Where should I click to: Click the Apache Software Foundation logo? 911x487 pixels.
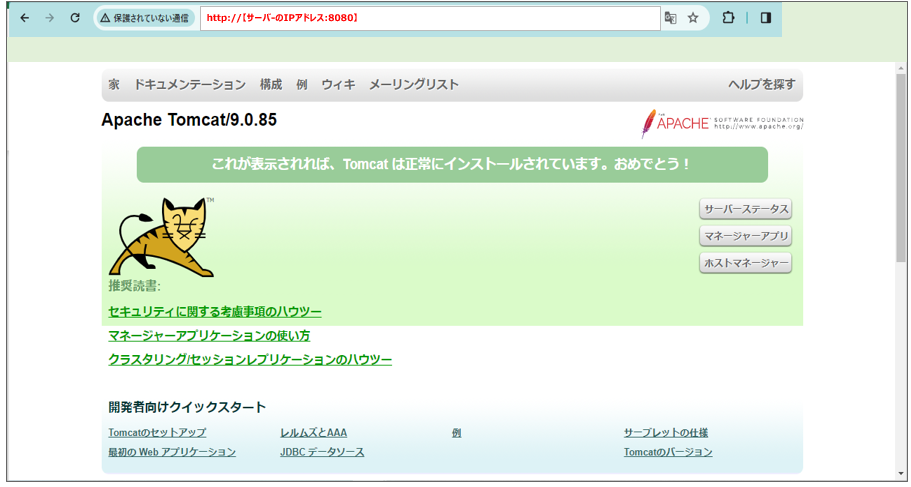pos(722,123)
